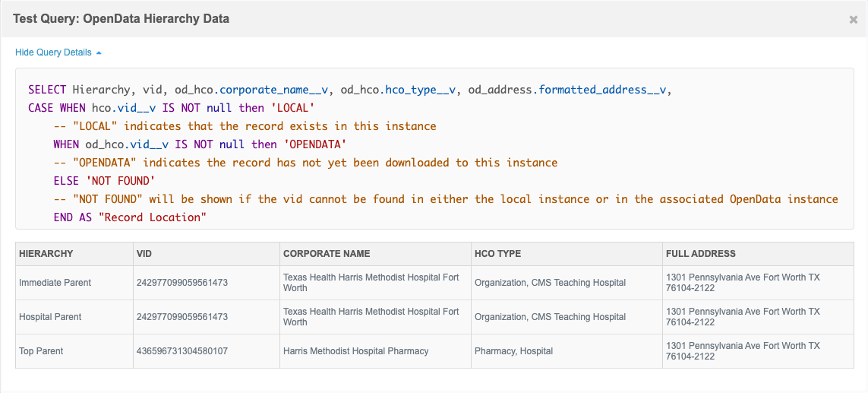Click the HCO TYPE column header
868x393 pixels.
[497, 254]
